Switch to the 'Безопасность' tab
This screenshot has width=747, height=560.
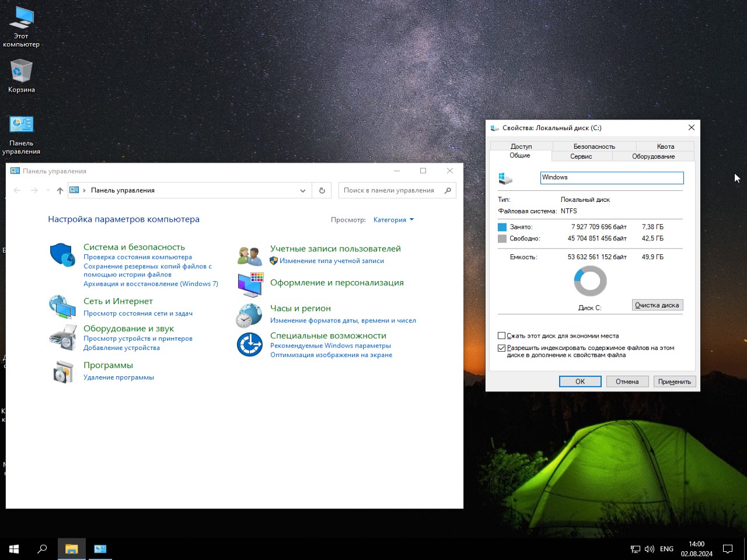coord(594,146)
